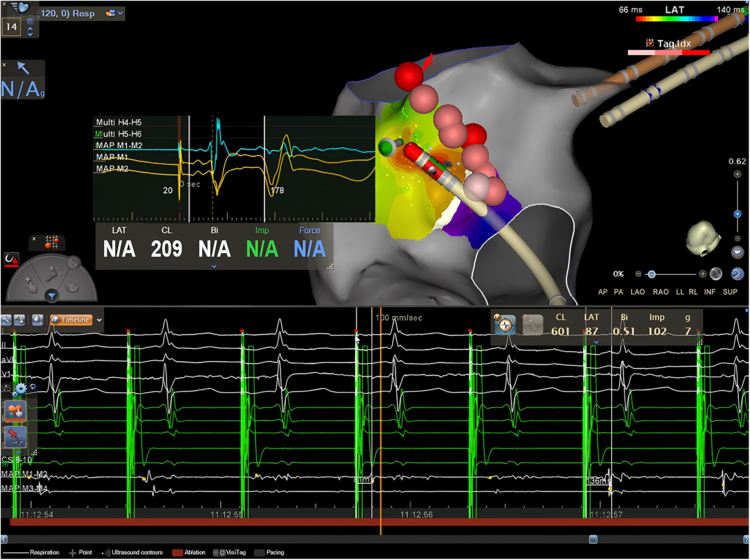Open the Timeline dropdown arrow
750x560 pixels.
coord(99,320)
